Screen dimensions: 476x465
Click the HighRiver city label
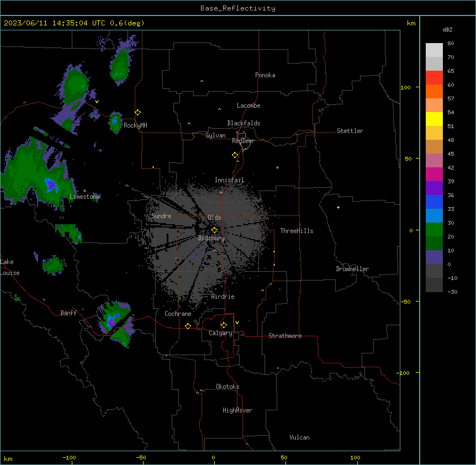tap(237, 410)
